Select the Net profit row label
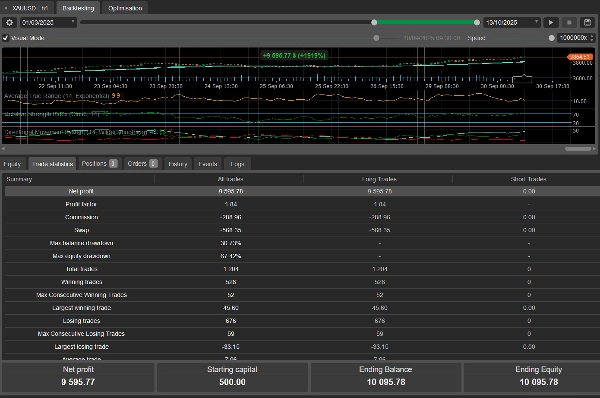The width and height of the screenshot is (600, 398). [81, 191]
